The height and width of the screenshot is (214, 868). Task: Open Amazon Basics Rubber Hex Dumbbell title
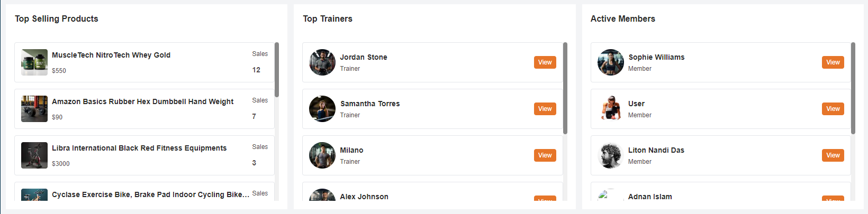[142, 101]
